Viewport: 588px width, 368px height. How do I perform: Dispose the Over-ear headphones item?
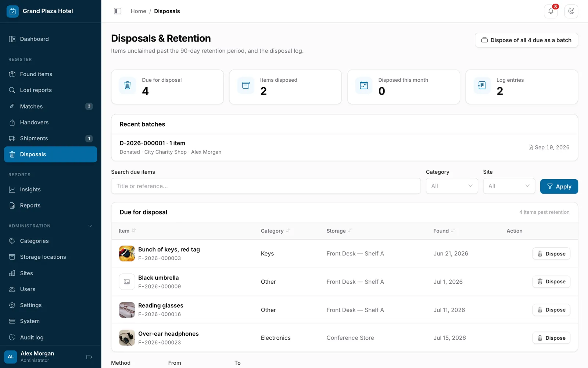point(551,338)
